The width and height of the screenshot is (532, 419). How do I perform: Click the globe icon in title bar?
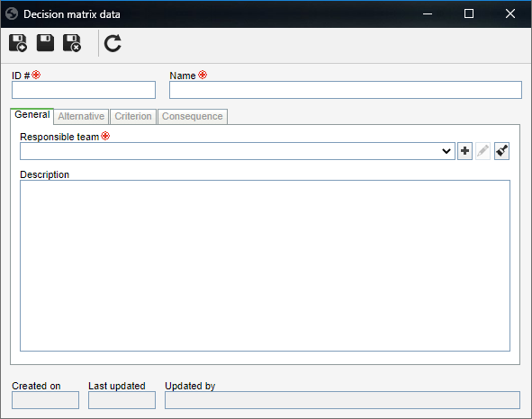(12, 13)
